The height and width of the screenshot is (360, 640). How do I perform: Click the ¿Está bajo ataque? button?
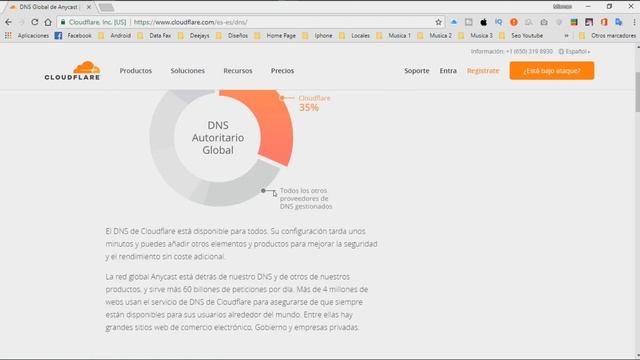[x=552, y=71]
